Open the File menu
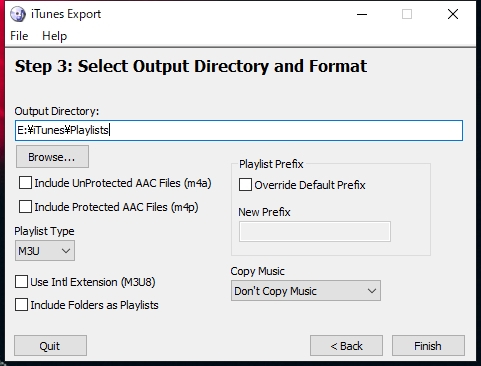 click(19, 36)
